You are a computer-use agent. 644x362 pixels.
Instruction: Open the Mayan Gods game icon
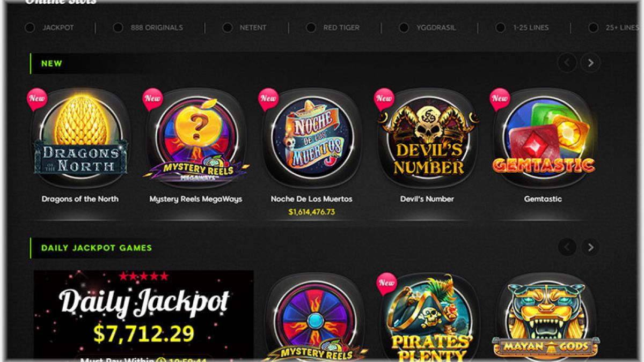pos(543,316)
